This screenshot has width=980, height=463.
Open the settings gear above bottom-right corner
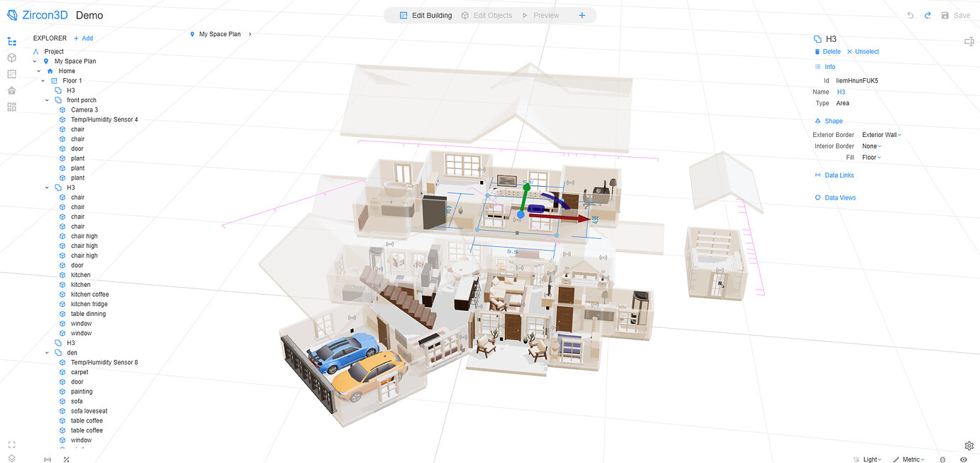[969, 445]
